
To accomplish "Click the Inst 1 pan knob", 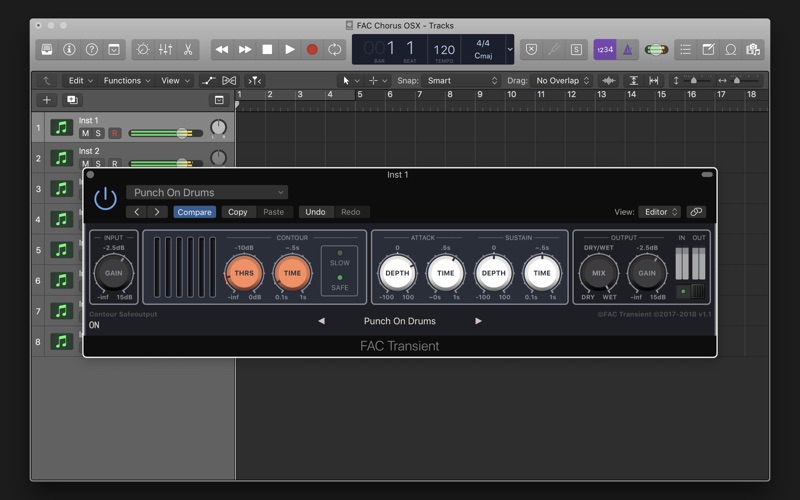I will pos(218,128).
